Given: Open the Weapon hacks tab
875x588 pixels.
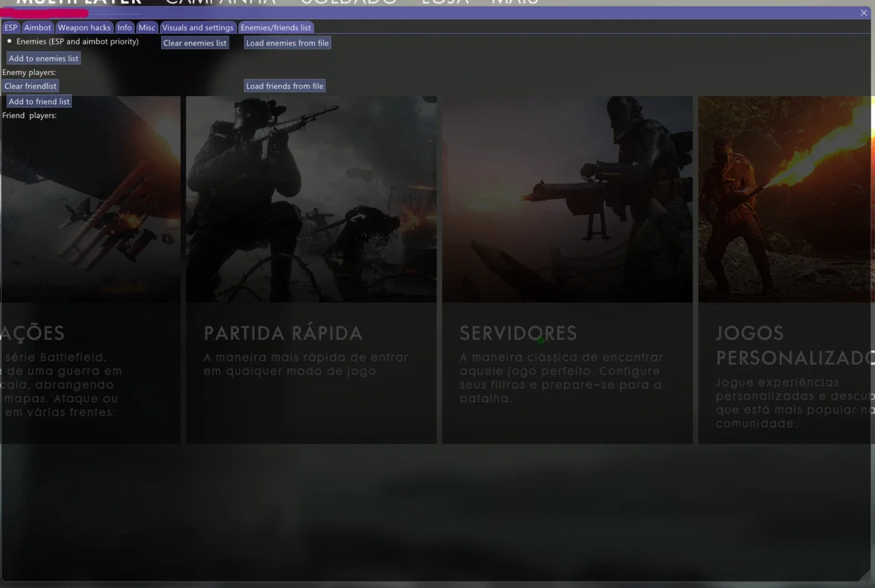Looking at the screenshot, I should coord(84,27).
